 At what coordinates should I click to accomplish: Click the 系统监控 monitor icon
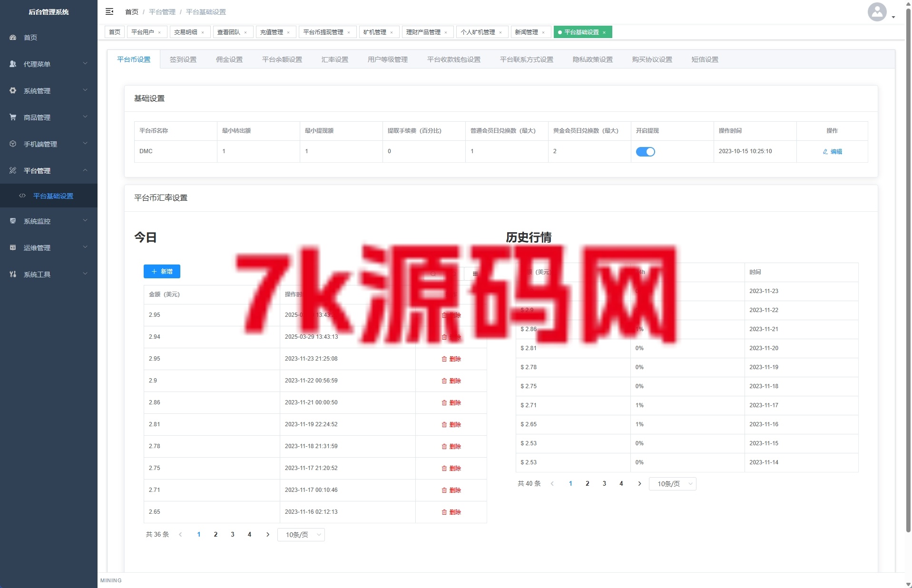[x=13, y=221]
